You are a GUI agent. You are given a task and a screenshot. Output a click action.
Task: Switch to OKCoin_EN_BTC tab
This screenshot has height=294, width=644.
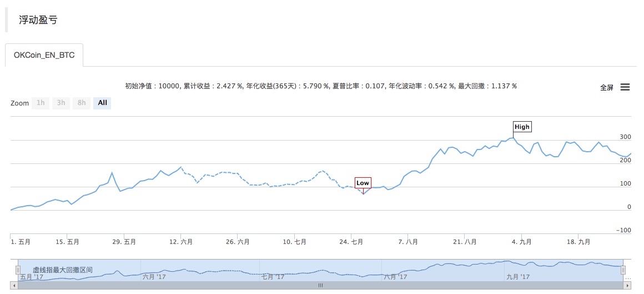(x=44, y=55)
